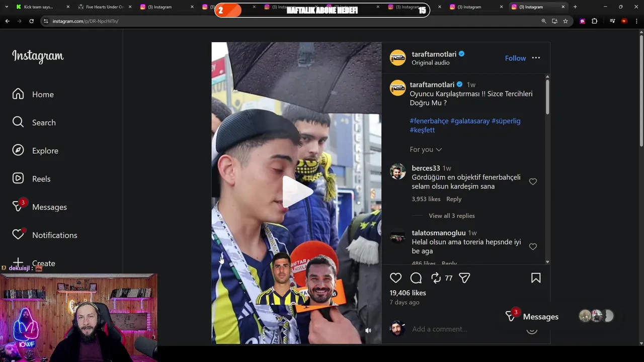Open the #keşfett hashtag

(422, 130)
